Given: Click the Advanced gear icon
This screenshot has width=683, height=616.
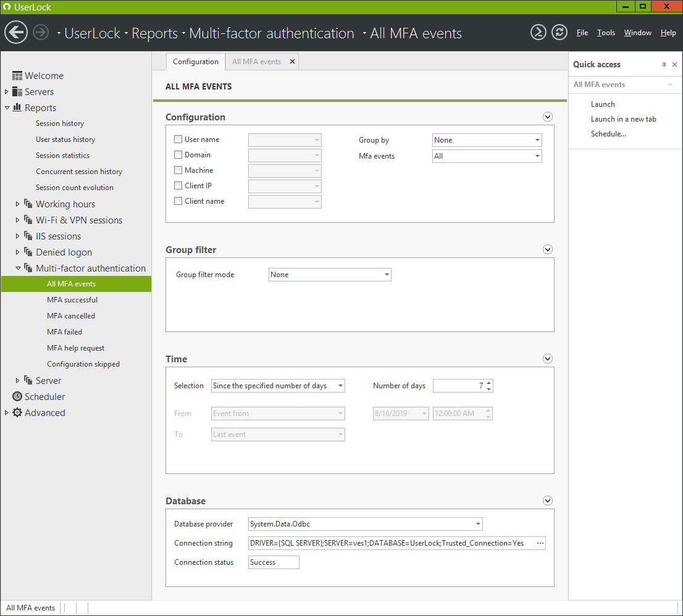Looking at the screenshot, I should coord(17,413).
